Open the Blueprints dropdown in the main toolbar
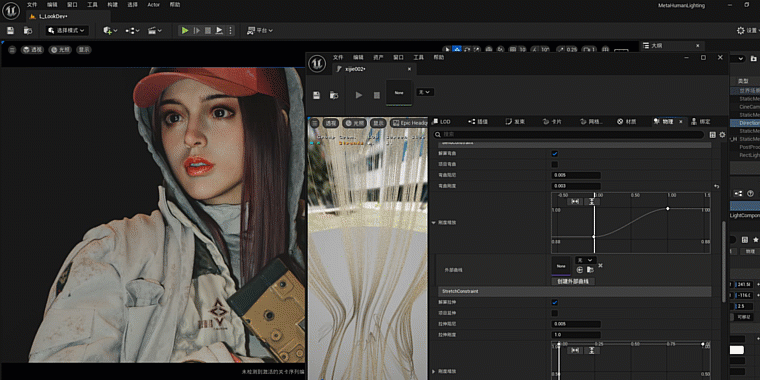The height and width of the screenshot is (380, 760). coord(132,31)
